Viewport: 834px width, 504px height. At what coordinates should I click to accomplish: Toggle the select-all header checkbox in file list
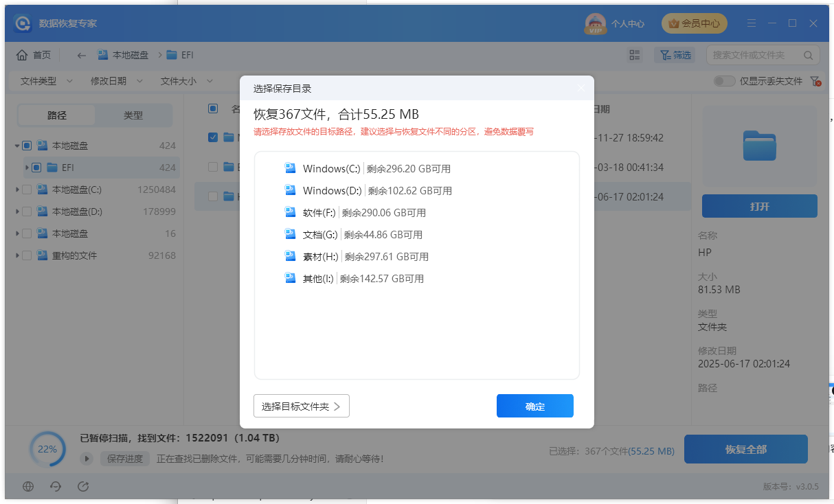213,108
